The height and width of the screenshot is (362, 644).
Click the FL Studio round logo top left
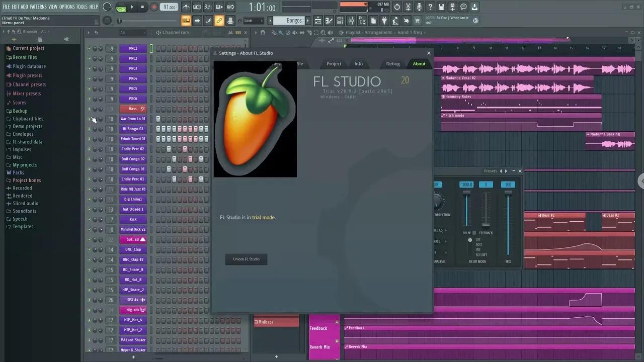point(107,7)
